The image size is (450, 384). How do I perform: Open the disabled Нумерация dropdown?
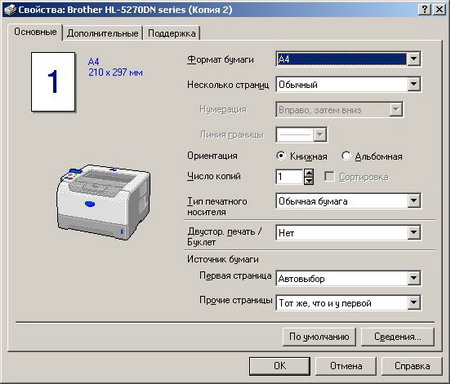[x=339, y=110]
